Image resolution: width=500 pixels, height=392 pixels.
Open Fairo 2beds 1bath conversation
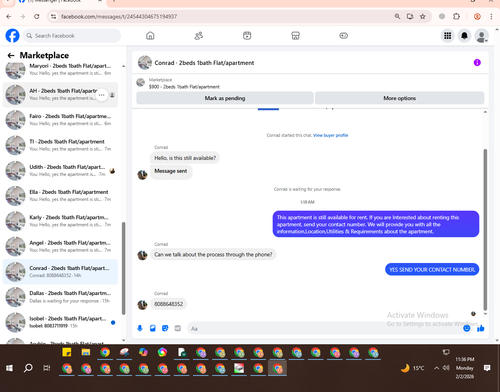click(60, 120)
